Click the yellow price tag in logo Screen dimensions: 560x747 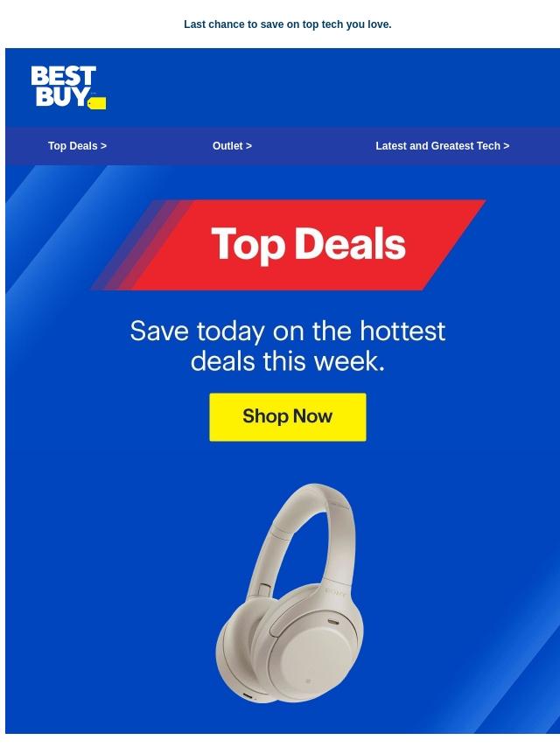tap(97, 103)
